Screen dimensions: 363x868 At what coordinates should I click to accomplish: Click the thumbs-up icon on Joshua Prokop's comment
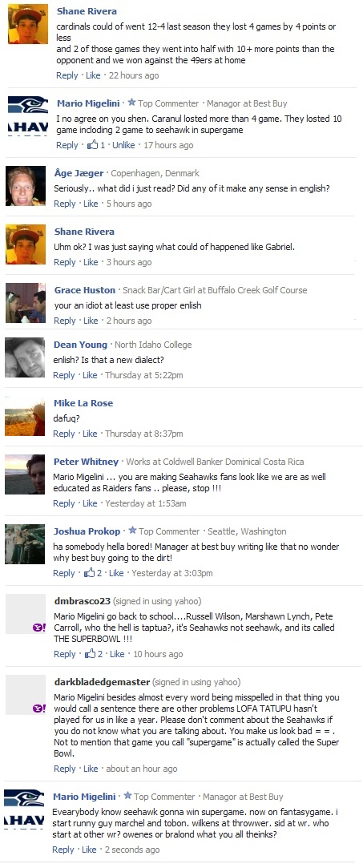tap(89, 573)
